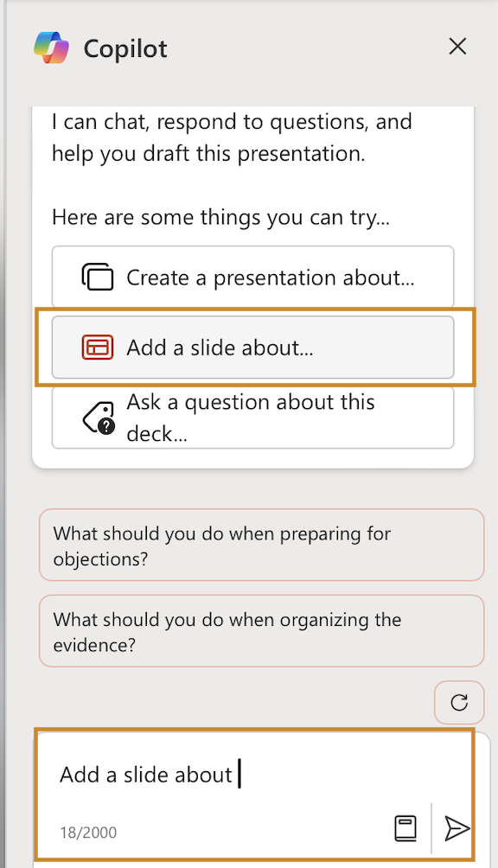Click the word evidence? in second prompt
This screenshot has height=868, width=498.
94,645
